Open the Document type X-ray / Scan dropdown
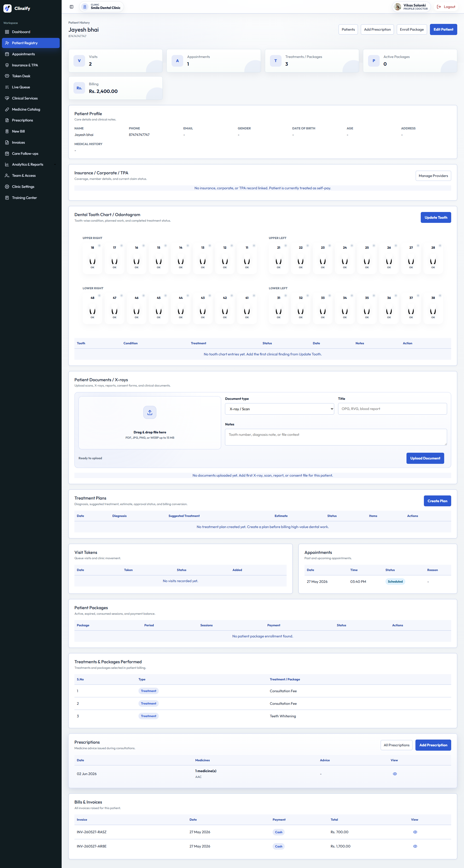 [x=279, y=409]
